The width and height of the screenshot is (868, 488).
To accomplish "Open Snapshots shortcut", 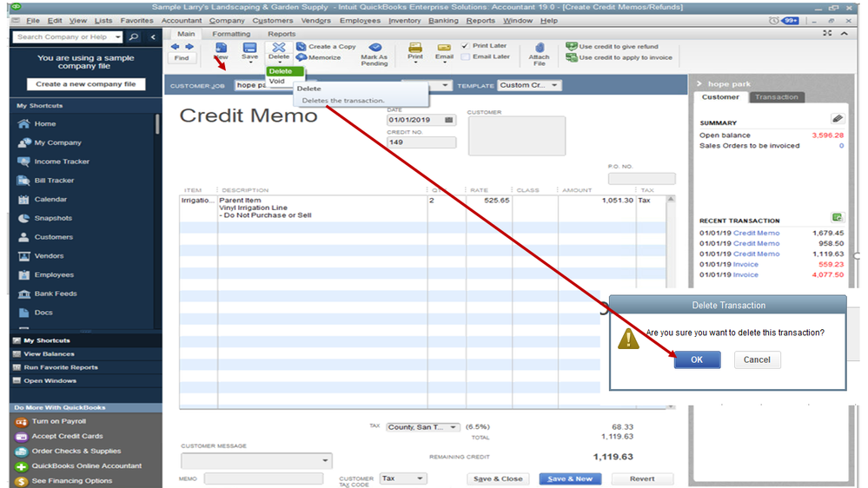I will [53, 218].
